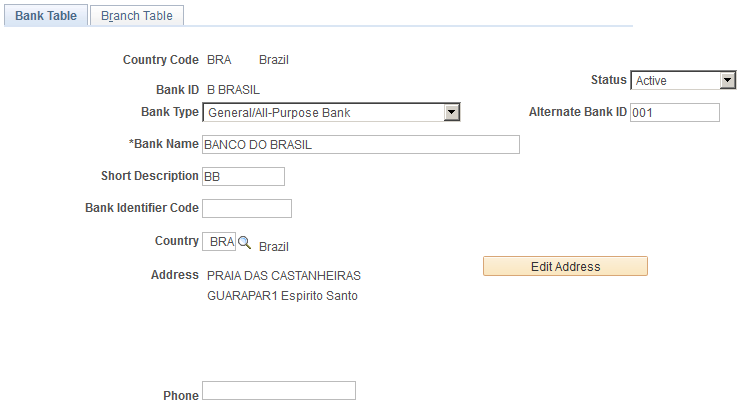Focus the Bank Name field
The image size is (748, 408).
361,145
